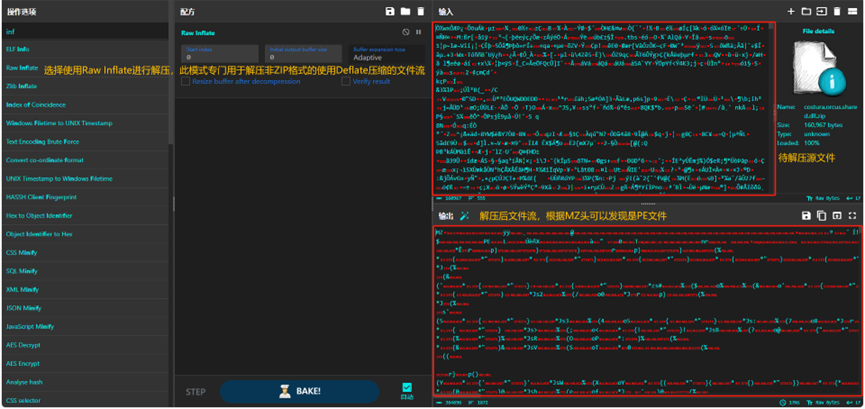The image size is (865, 409).
Task: Click the Start index field
Action: 220,54
